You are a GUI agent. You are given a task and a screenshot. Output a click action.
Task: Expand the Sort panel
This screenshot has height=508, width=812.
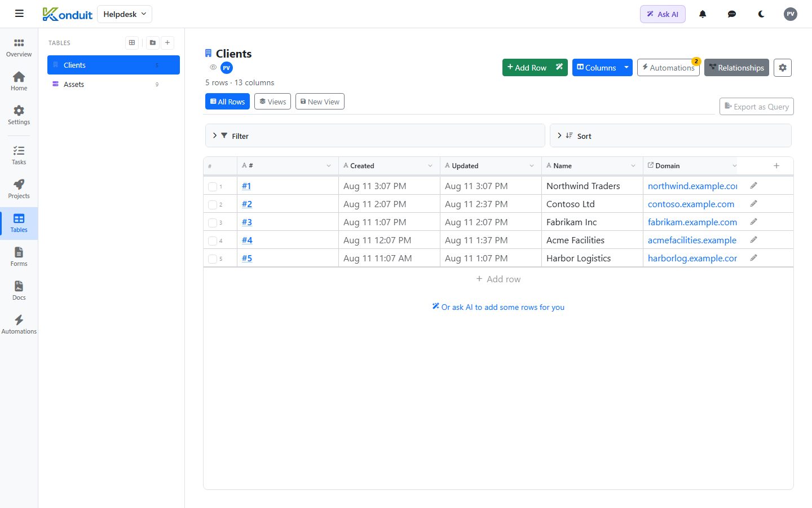click(670, 135)
